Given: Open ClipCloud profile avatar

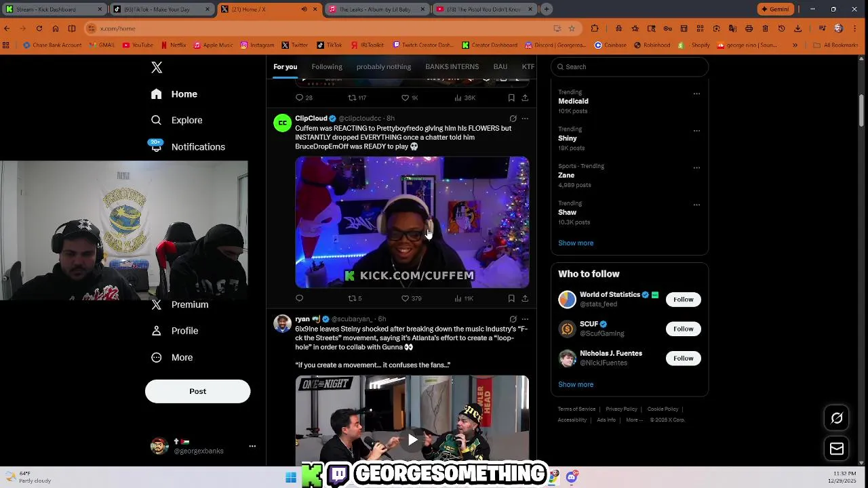Looking at the screenshot, I should [x=282, y=123].
